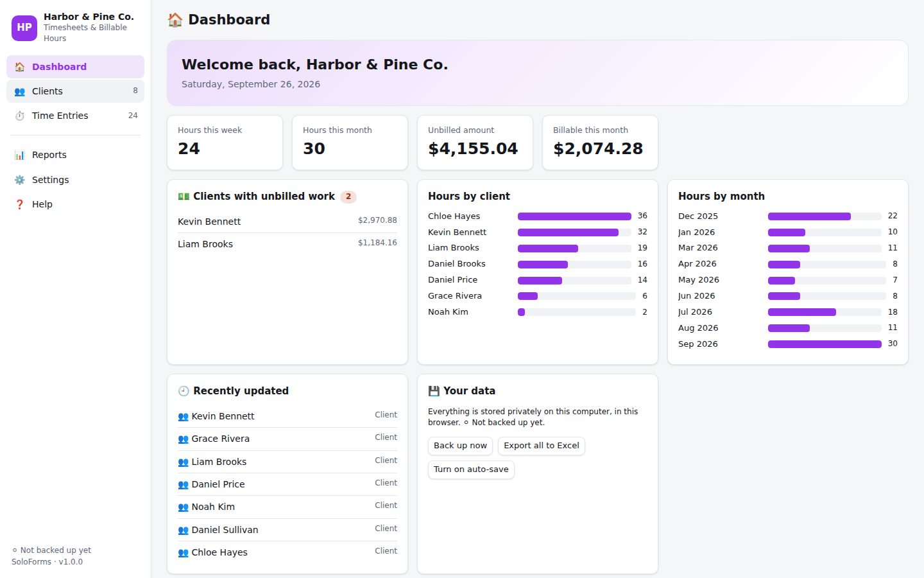Click the Dec 2025 hours bar
924x578 pixels.
pyautogui.click(x=809, y=216)
